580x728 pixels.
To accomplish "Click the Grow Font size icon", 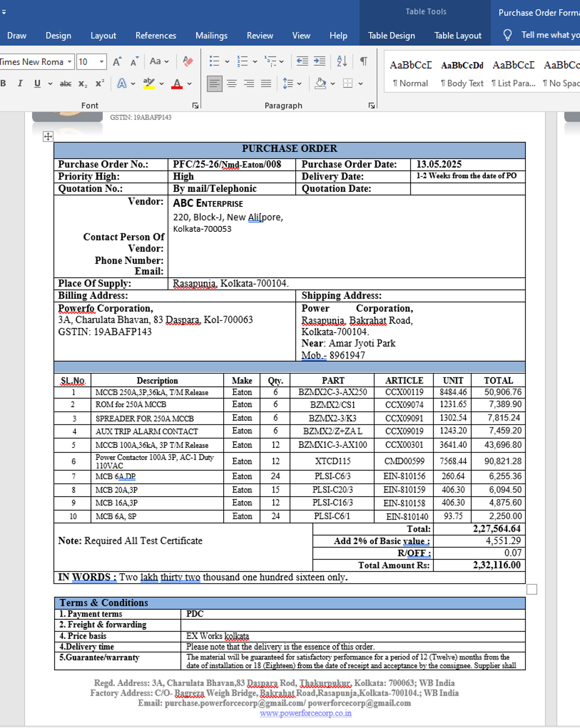I will click(x=117, y=62).
